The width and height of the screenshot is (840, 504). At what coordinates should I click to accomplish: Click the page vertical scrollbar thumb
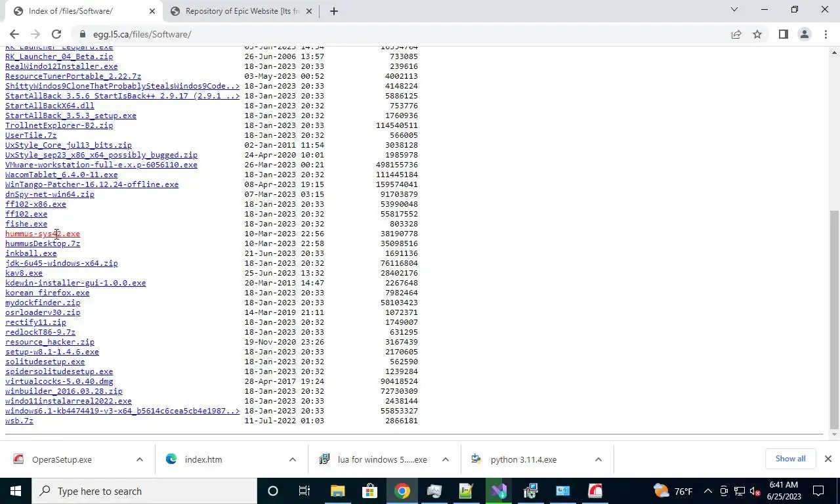(x=834, y=318)
